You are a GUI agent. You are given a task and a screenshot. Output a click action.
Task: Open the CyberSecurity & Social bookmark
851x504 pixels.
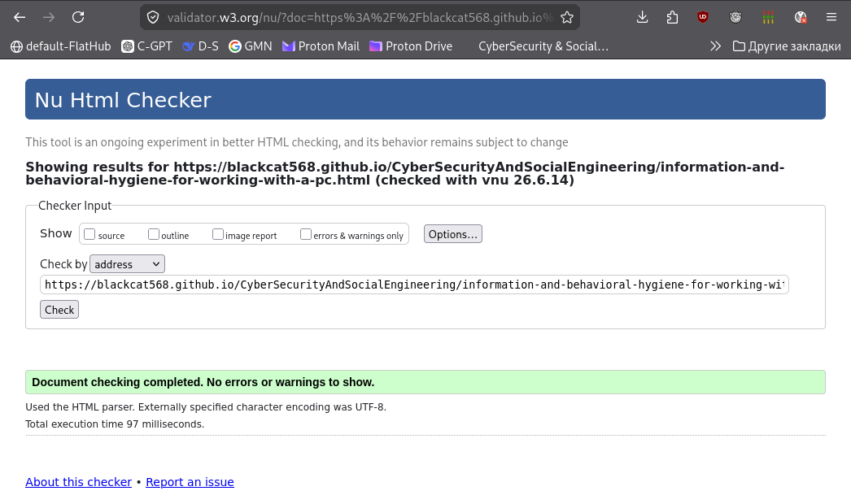(x=543, y=46)
